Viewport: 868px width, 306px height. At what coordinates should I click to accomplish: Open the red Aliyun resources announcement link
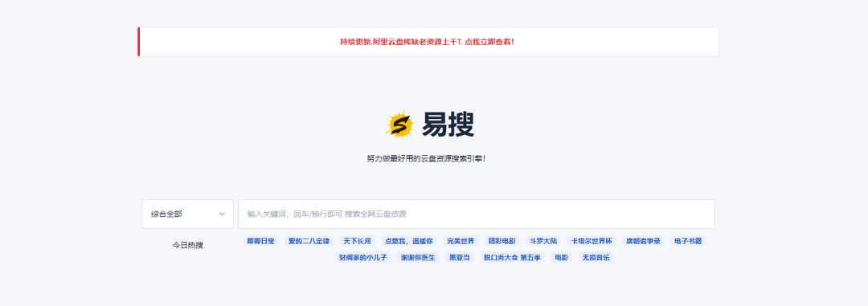(428, 42)
